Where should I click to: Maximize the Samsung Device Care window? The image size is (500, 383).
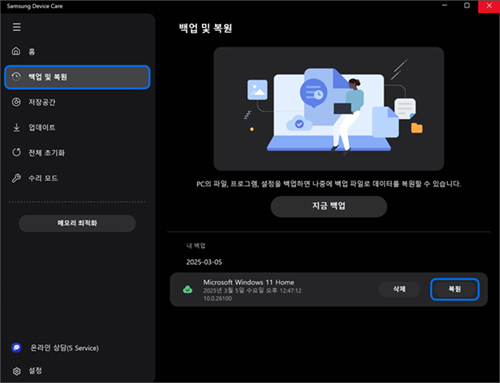467,6
